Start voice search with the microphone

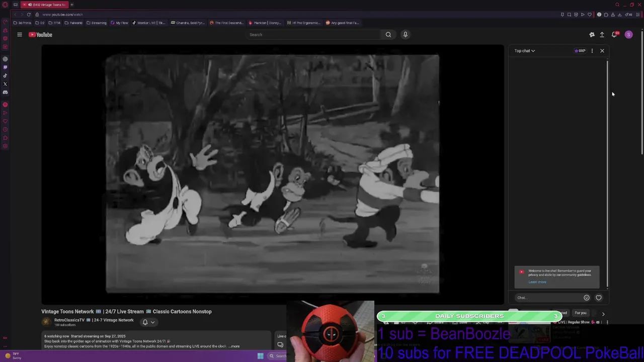coord(405,35)
